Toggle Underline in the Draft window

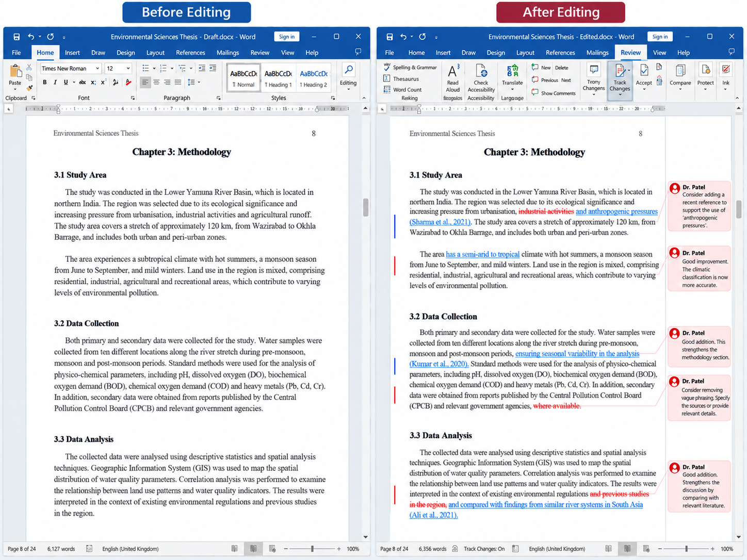point(66,83)
